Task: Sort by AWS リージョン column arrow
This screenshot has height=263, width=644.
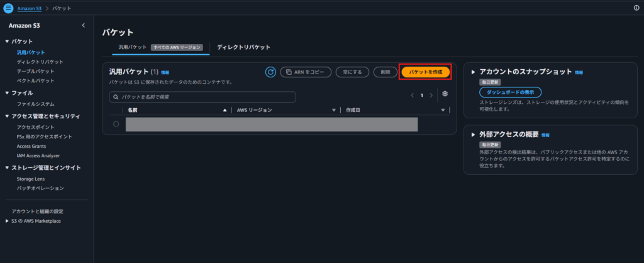Action: click(x=334, y=110)
